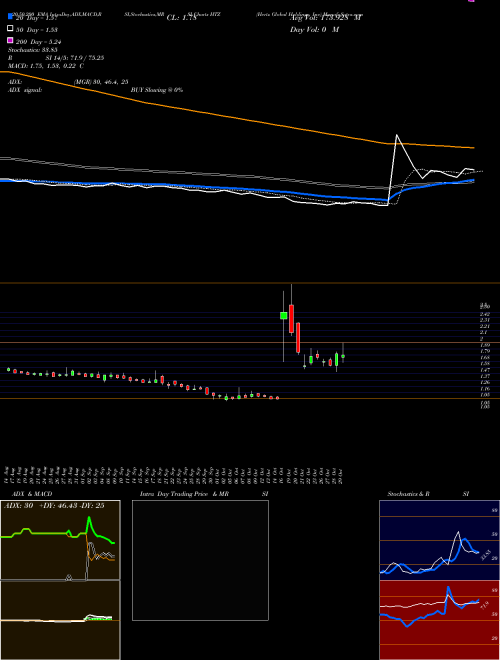Image resolution: width=500 pixels, height=660 pixels.
Task: Click the empty intraday trading price panel
Action: click(x=200, y=560)
